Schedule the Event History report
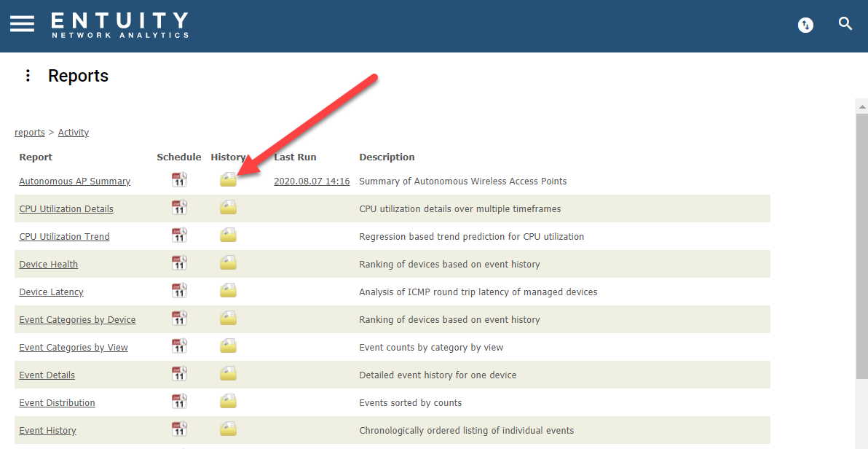The height and width of the screenshot is (449, 868). (179, 429)
